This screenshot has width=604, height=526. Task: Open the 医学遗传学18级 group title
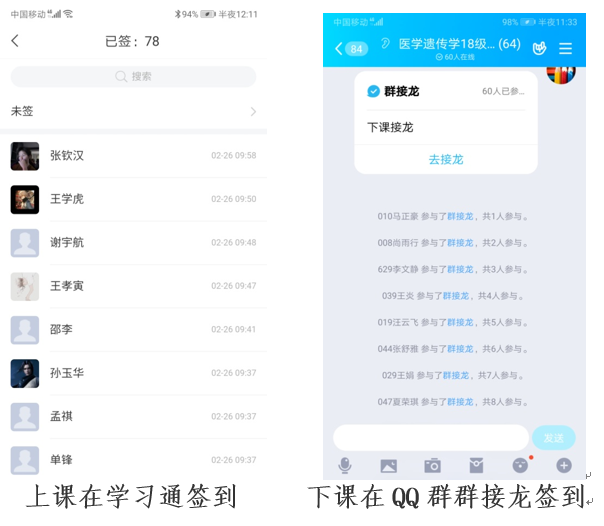[460, 44]
